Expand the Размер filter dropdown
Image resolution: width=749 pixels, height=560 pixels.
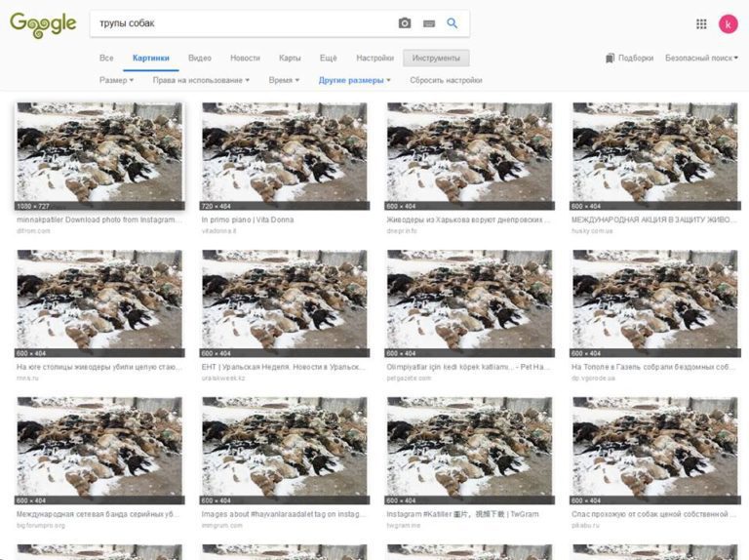click(117, 80)
